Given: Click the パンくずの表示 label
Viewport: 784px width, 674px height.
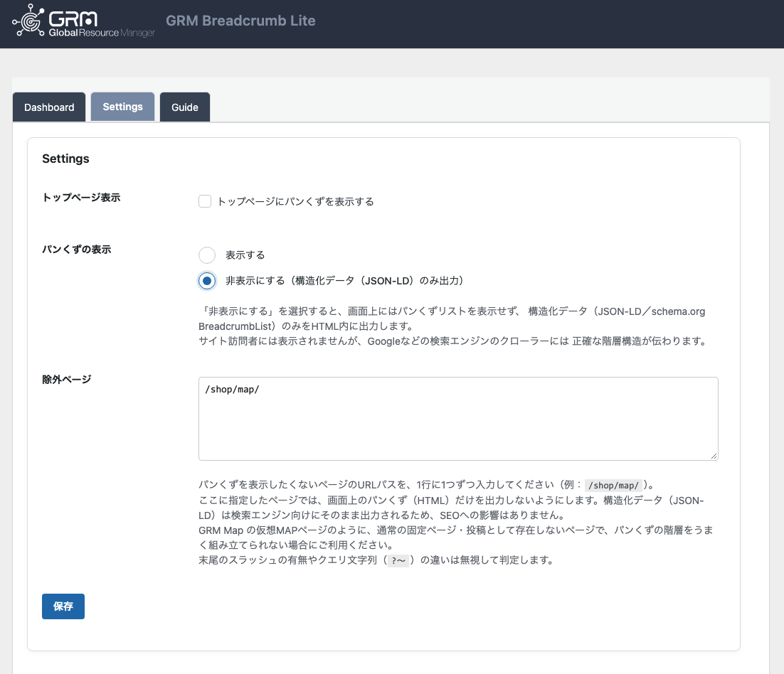Looking at the screenshot, I should (77, 250).
